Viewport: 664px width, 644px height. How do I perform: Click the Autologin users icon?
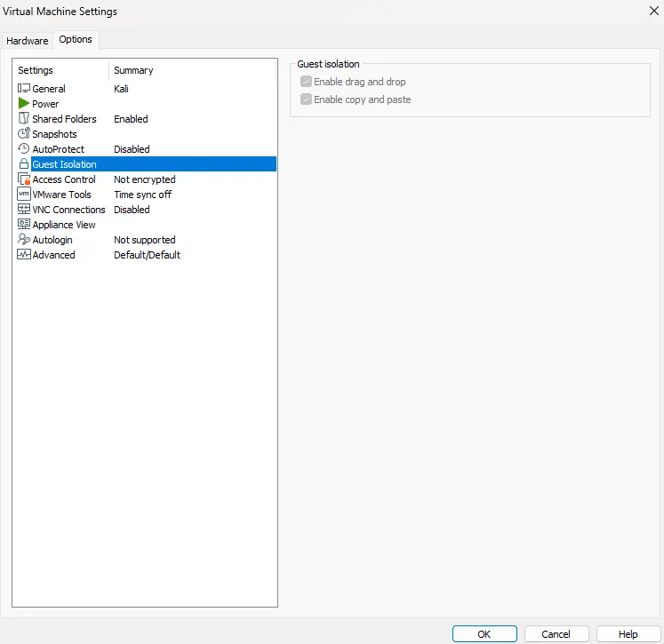coord(24,239)
